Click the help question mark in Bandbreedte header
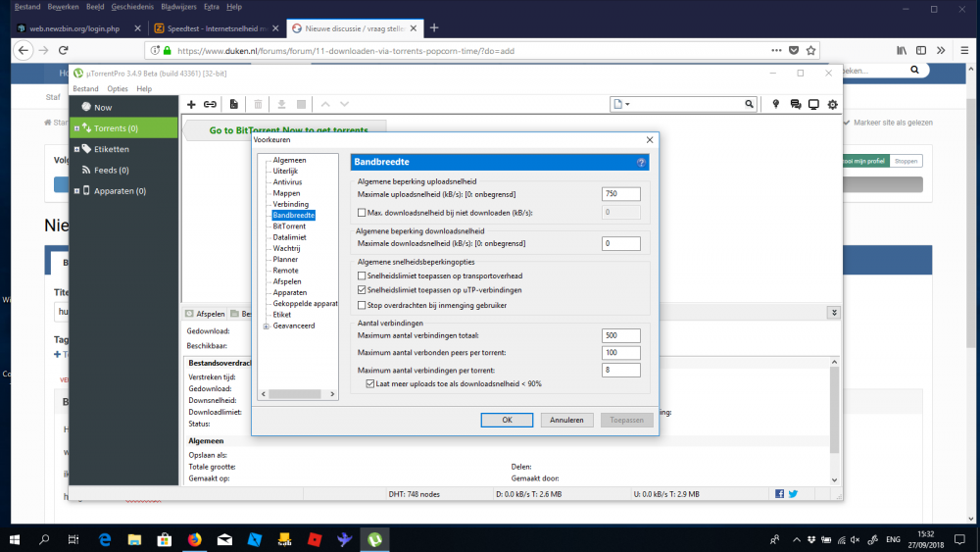The width and height of the screenshot is (980, 552). (x=641, y=162)
